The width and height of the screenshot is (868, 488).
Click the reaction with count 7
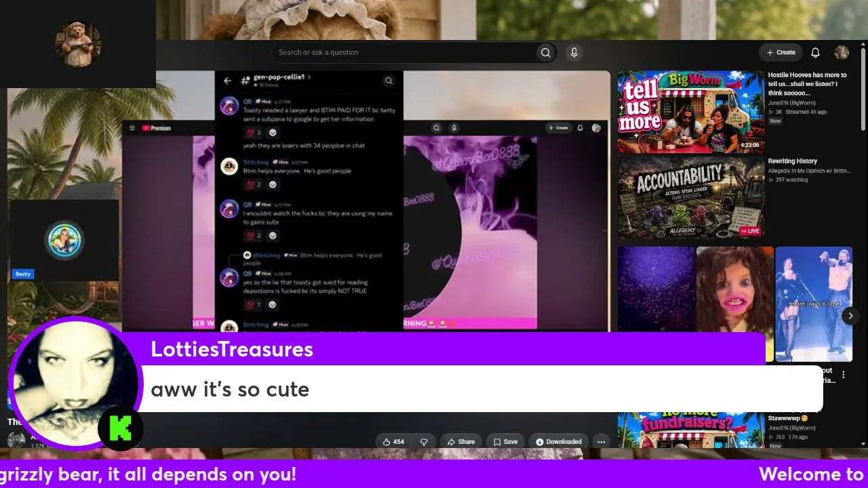click(x=254, y=305)
